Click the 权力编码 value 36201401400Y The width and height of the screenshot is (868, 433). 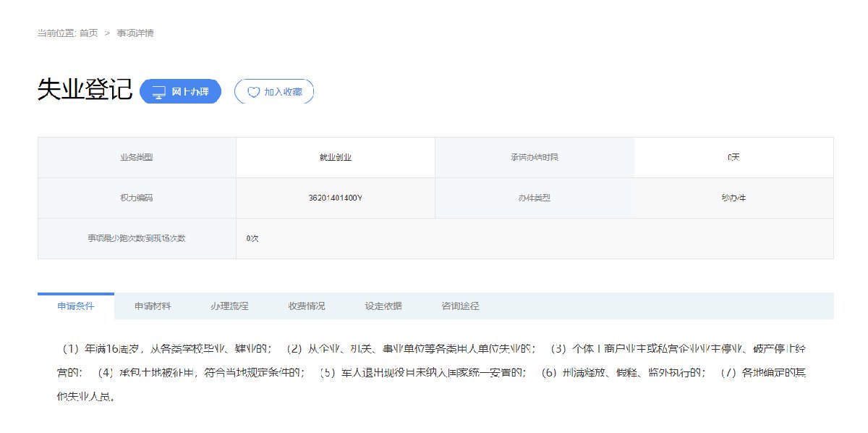[x=335, y=198]
